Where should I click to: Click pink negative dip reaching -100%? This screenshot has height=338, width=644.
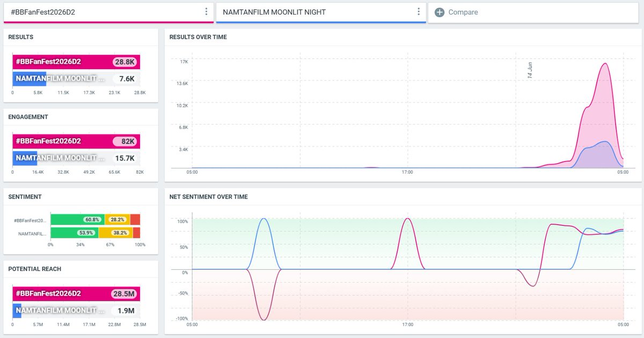263,320
